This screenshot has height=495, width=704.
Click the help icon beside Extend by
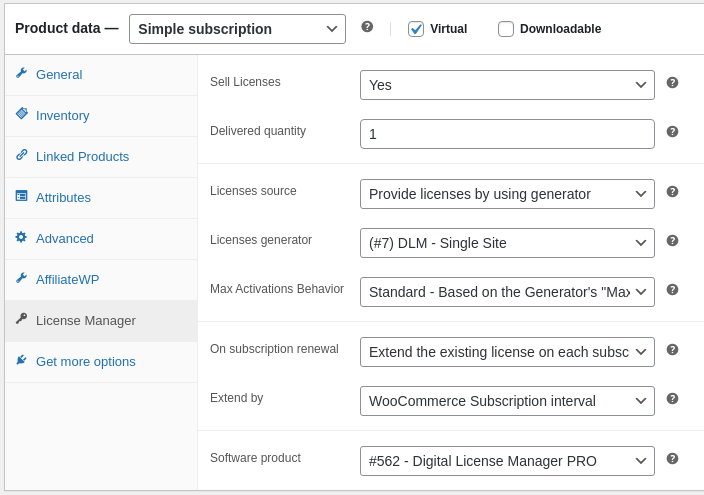672,399
